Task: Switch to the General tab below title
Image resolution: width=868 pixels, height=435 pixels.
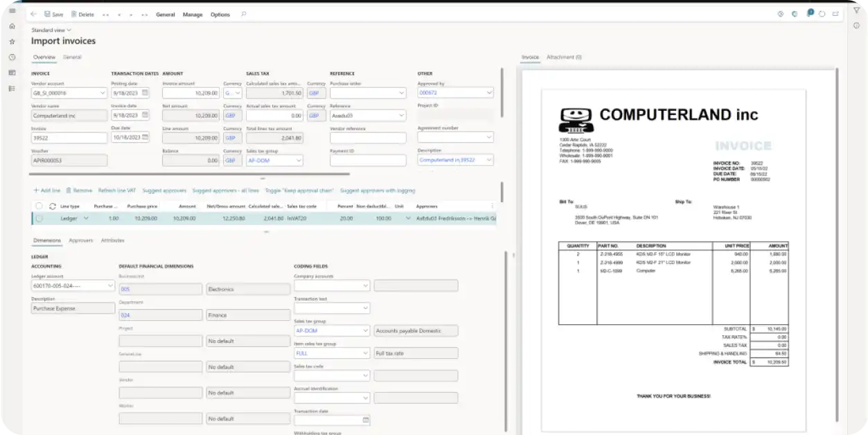Action: pyautogui.click(x=73, y=57)
